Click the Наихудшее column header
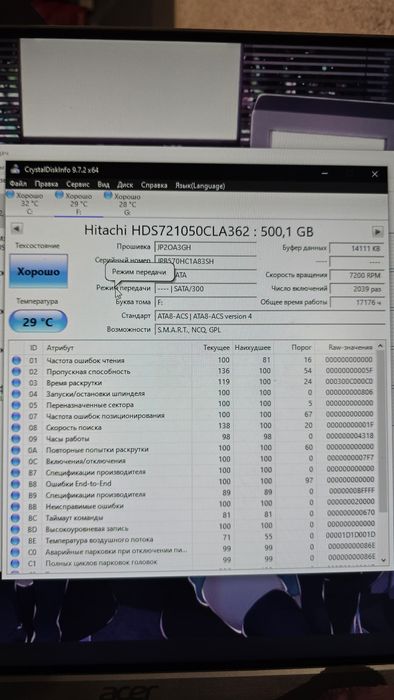The width and height of the screenshot is (394, 700). pyautogui.click(x=253, y=347)
